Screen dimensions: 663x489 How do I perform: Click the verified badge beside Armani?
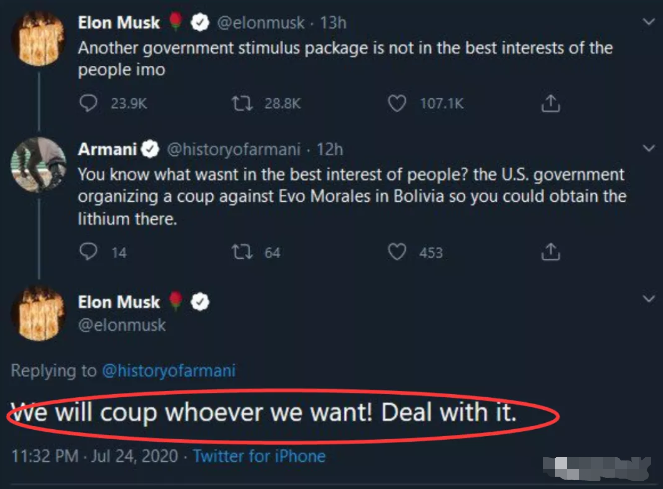148,150
